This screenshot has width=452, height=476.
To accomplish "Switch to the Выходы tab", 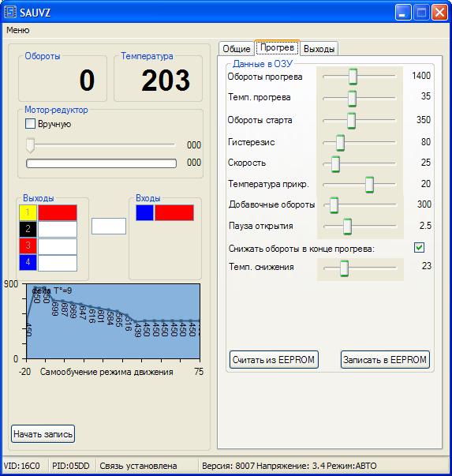I will 319,49.
